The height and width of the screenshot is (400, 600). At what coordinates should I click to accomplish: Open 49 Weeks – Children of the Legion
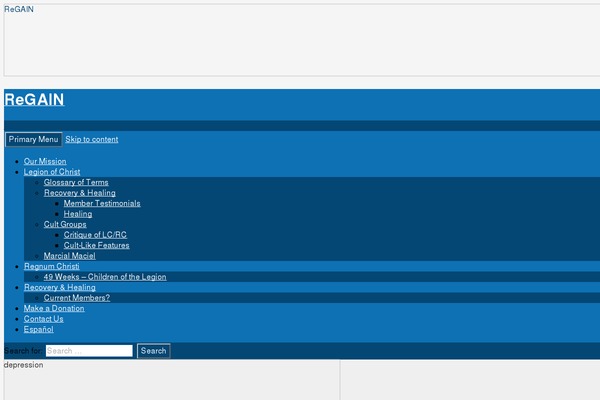105,277
